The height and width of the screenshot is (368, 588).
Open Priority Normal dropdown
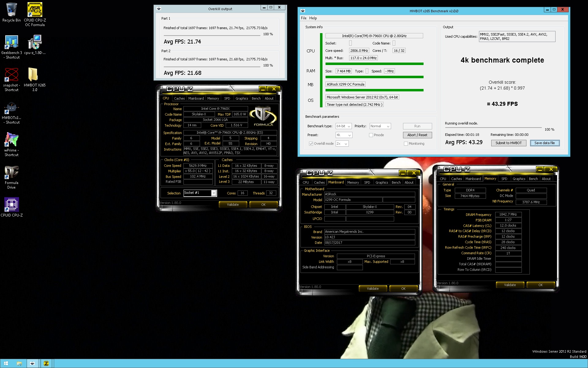coord(380,126)
